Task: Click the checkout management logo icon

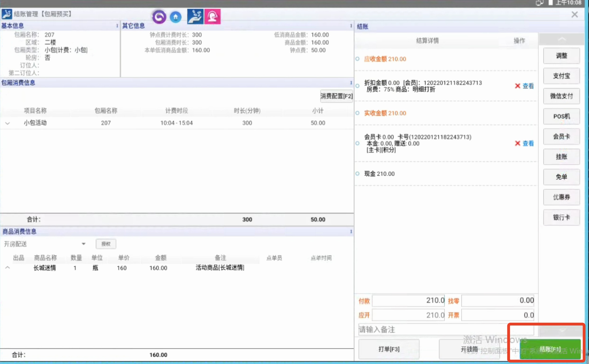Action: 7,14
